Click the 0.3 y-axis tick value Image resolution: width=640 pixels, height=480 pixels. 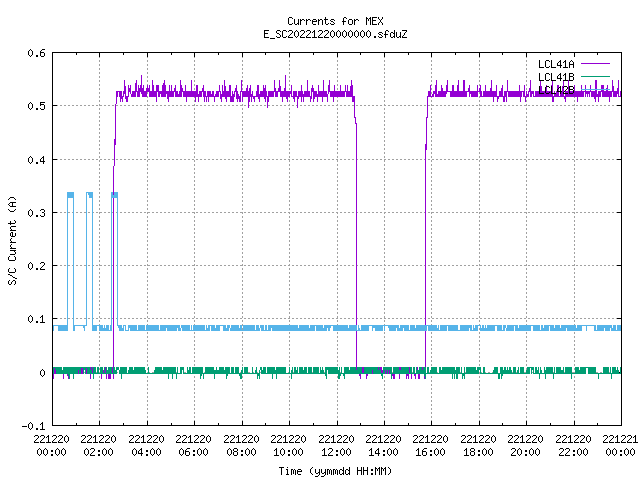(36, 213)
